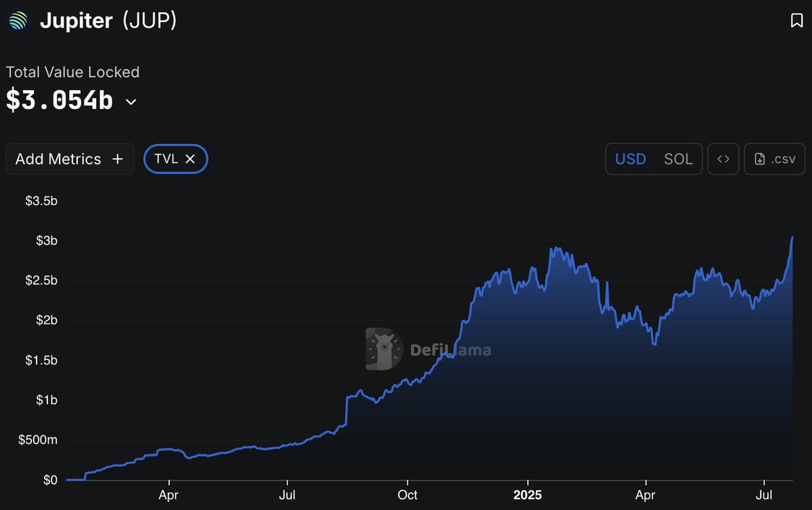The height and width of the screenshot is (510, 812).
Task: Open the embed chart code icon
Action: pos(723,159)
